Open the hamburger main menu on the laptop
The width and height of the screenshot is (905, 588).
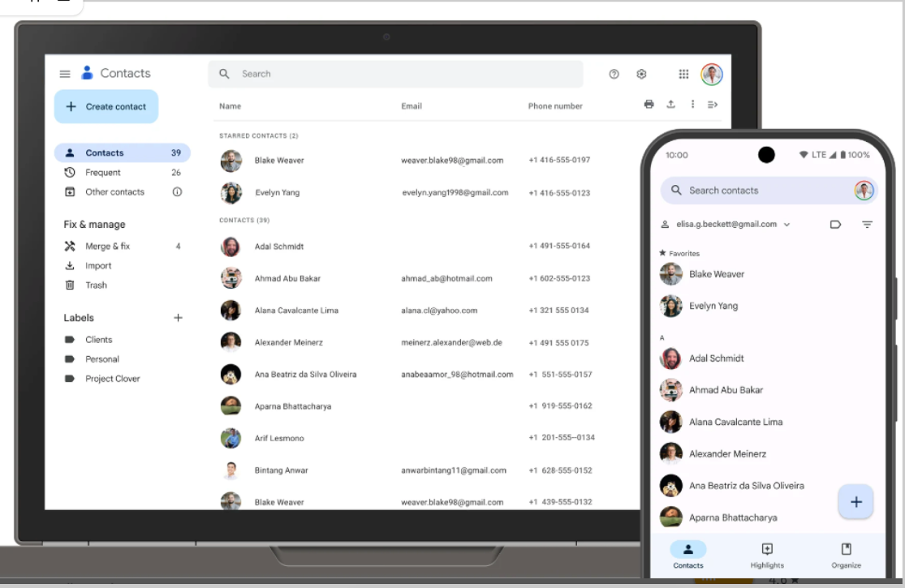point(65,74)
